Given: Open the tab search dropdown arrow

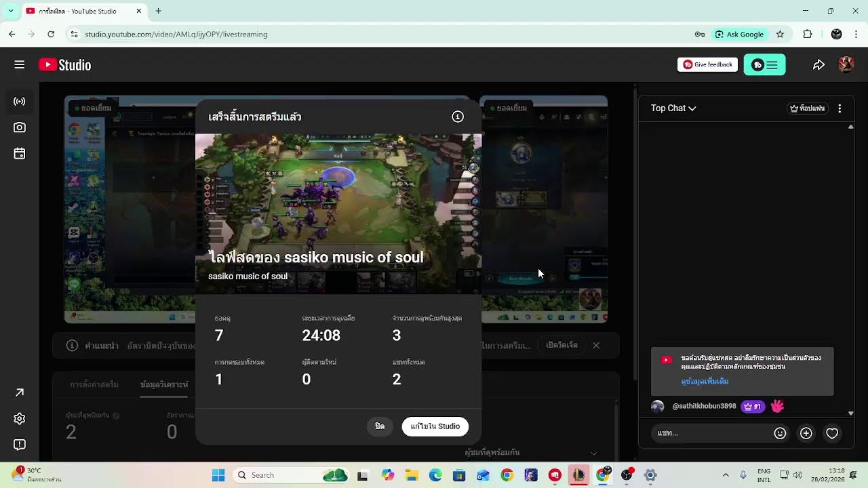Looking at the screenshot, I should (x=10, y=11).
